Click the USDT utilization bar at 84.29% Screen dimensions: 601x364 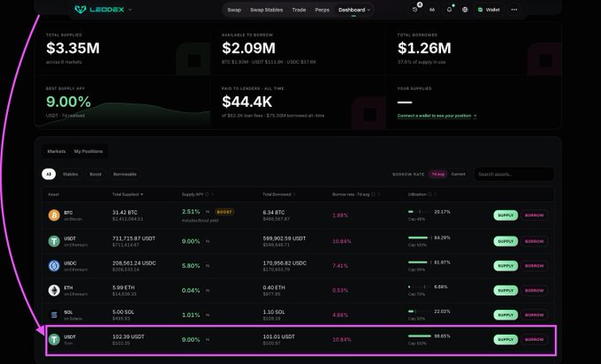pos(420,238)
